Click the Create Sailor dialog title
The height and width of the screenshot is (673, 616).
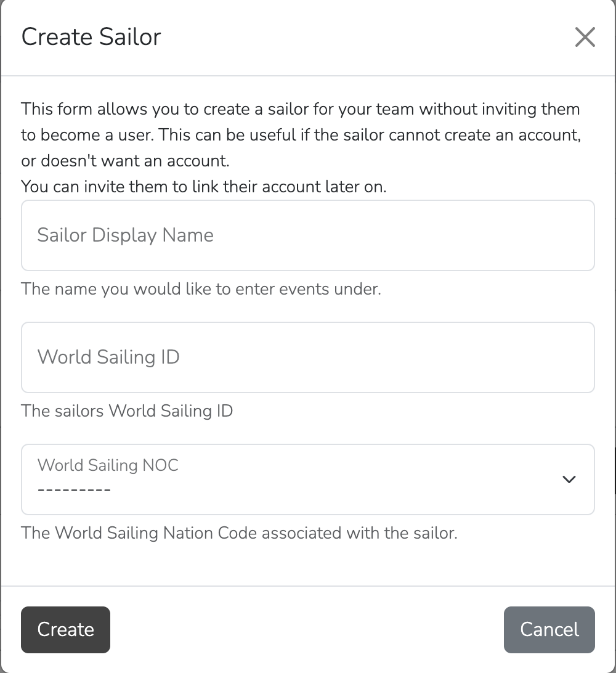[91, 37]
